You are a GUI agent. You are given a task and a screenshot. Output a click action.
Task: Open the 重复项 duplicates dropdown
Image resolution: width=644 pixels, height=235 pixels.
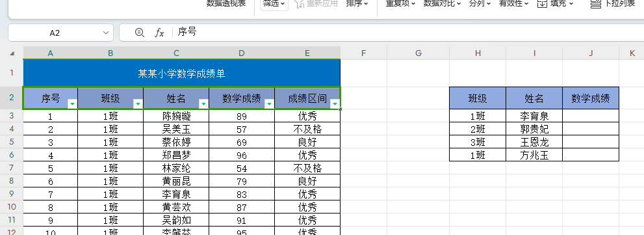[400, 3]
